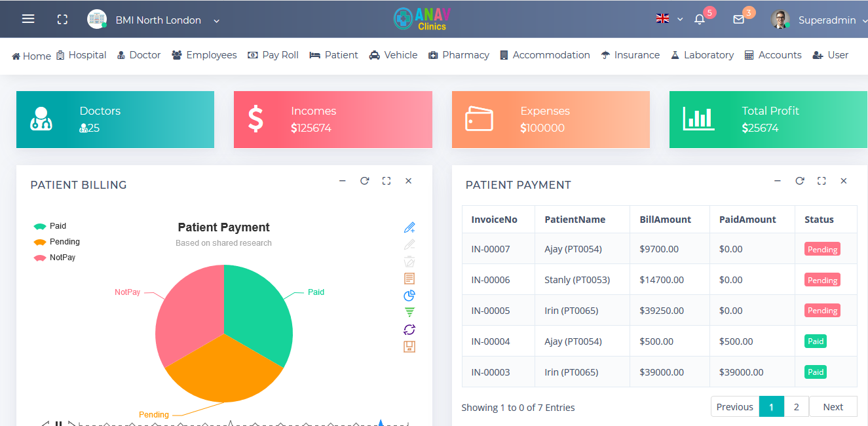Open the Accommodation menu
This screenshot has width=868, height=426.
(x=545, y=55)
